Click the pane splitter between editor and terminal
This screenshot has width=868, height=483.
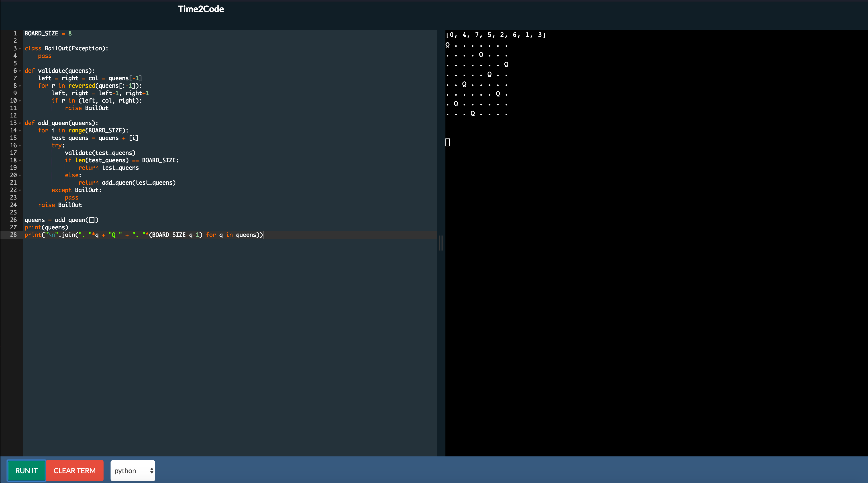[x=441, y=243]
